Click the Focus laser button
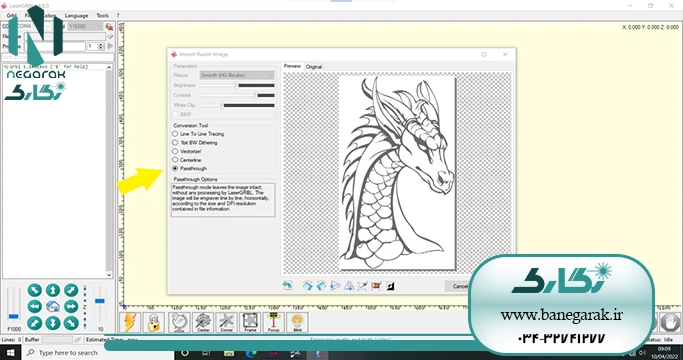The height and width of the screenshot is (360, 683). click(x=274, y=323)
